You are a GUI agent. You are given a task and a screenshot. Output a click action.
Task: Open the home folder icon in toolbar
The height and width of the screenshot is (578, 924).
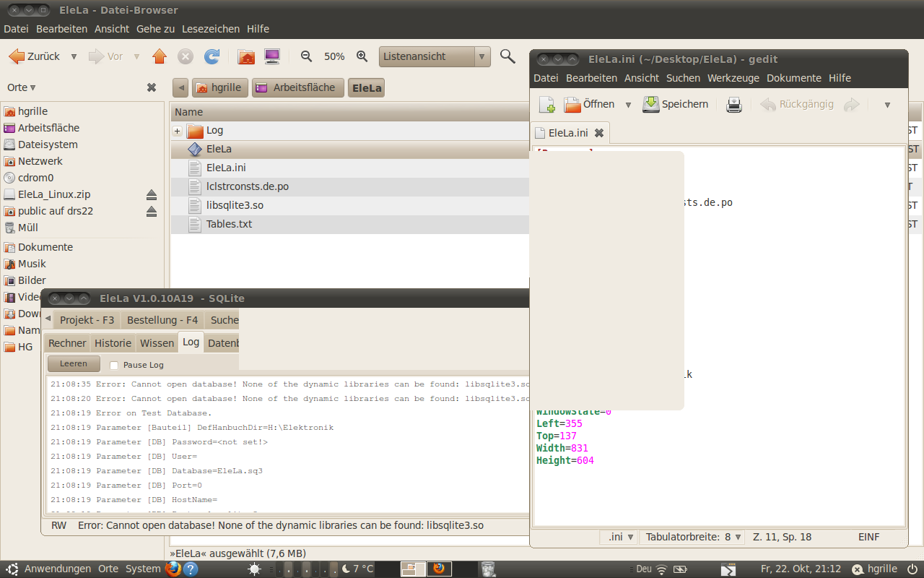coord(246,56)
